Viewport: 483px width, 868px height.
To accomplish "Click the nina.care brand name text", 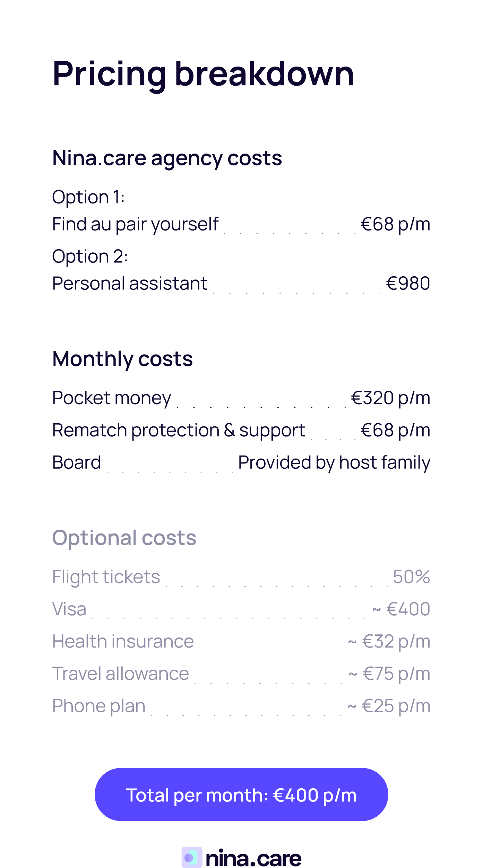I will tap(253, 858).
